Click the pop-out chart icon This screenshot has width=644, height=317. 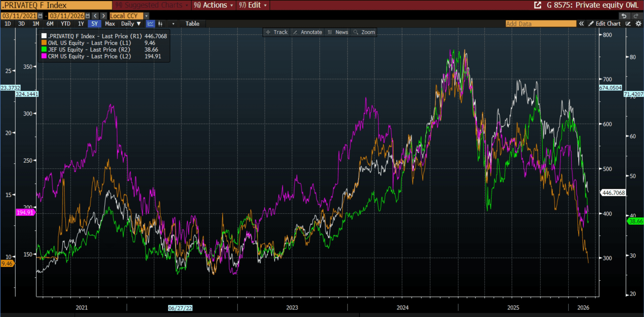[538, 5]
